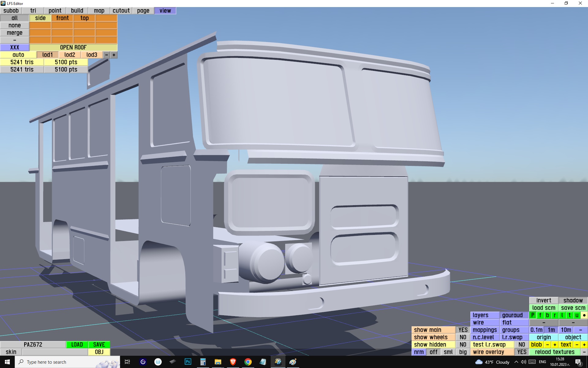This screenshot has height=368, width=588.
Task: Open the build tab
Action: pos(77,11)
